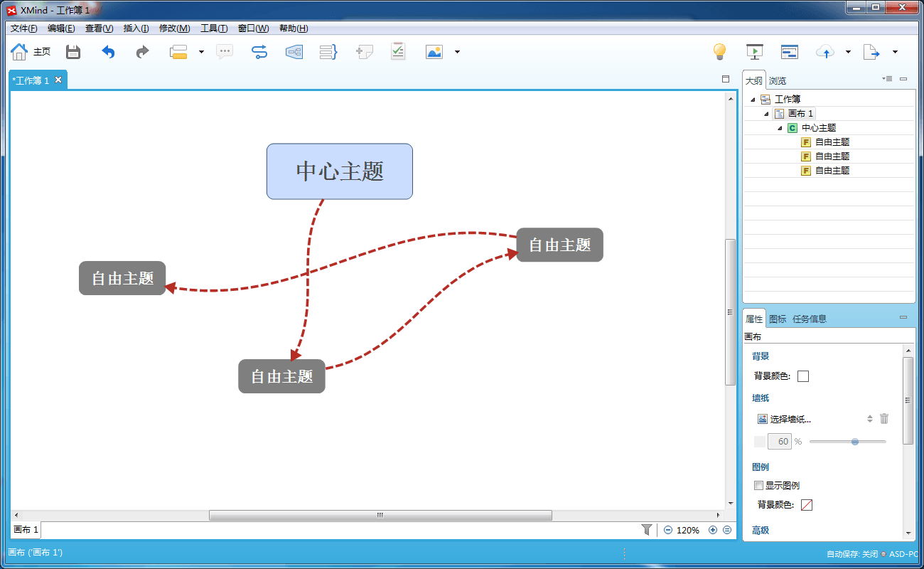The width and height of the screenshot is (924, 569).
Task: Open the Gantt chart view icon
Action: tap(790, 52)
